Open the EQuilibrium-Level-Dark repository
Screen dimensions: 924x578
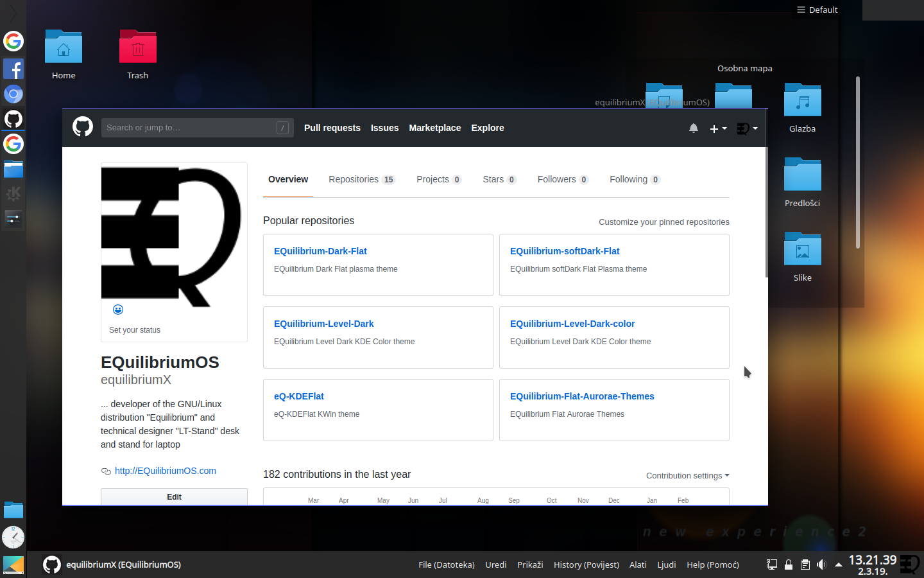[324, 324]
